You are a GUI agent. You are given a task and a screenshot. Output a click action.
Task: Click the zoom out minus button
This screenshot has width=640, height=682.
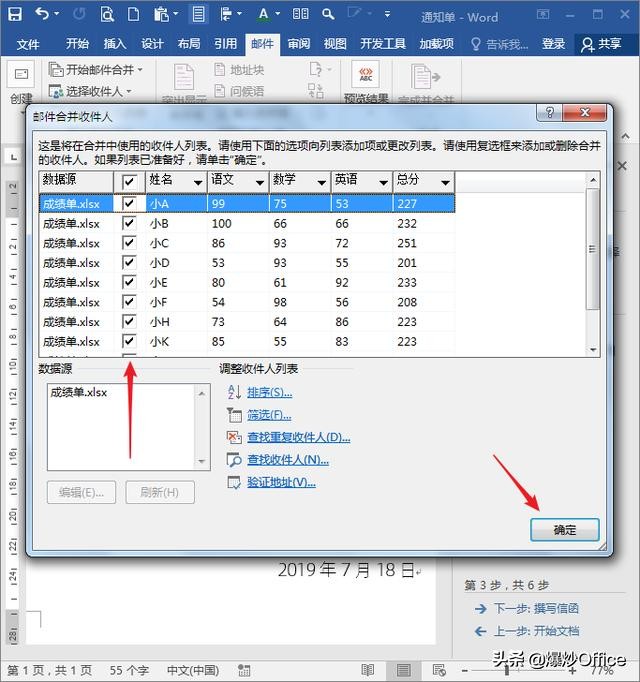point(465,671)
